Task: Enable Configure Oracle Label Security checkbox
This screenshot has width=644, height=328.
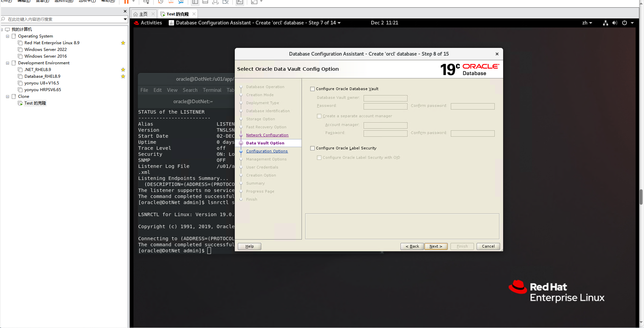Action: pos(313,148)
